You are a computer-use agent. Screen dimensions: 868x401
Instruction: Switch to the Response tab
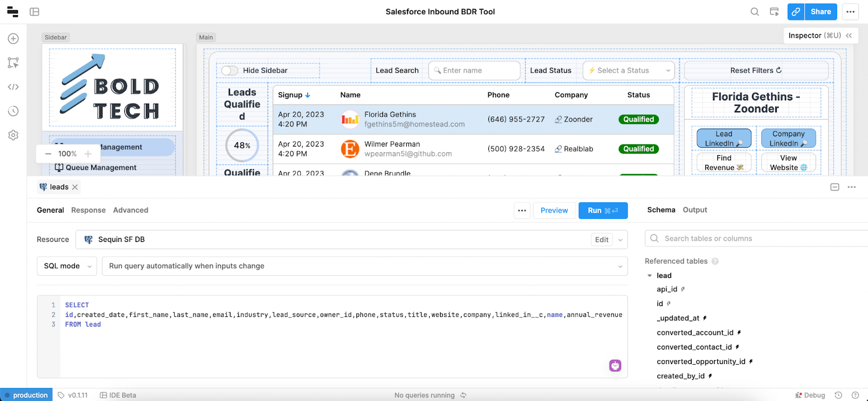pos(88,210)
